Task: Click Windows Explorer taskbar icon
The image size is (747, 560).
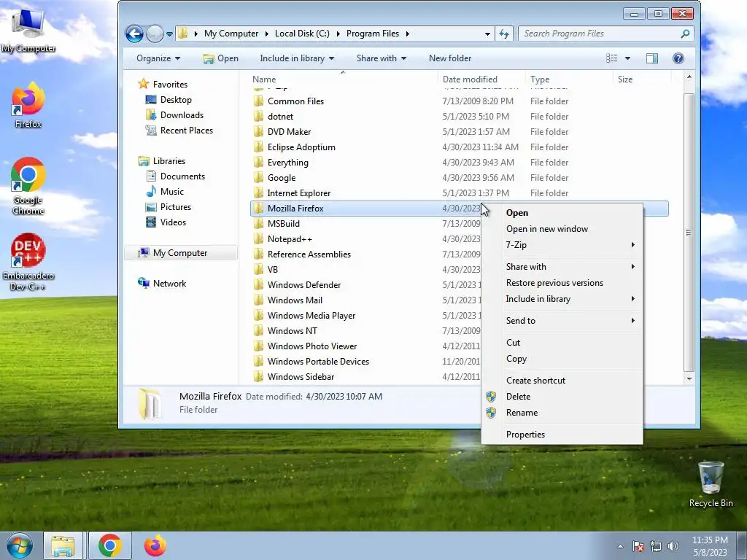Action: click(x=63, y=545)
